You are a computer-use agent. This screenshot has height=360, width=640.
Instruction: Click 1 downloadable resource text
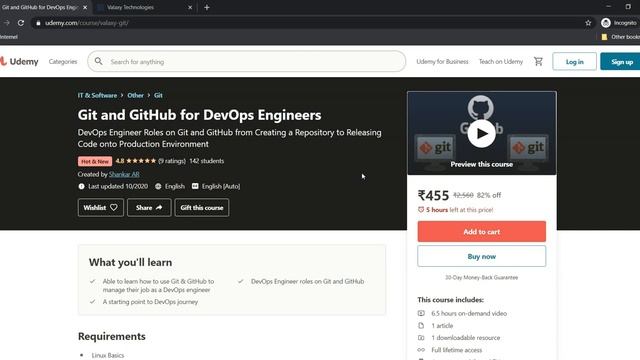tap(466, 338)
